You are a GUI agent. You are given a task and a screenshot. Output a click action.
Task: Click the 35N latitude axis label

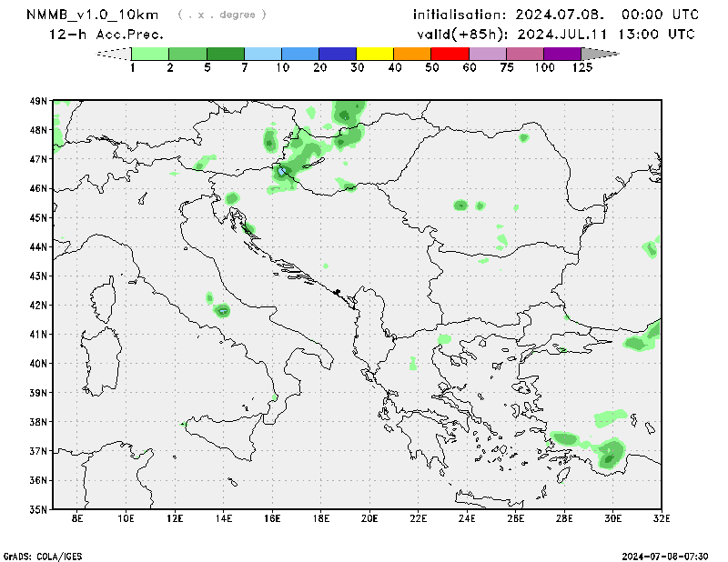coord(37,509)
